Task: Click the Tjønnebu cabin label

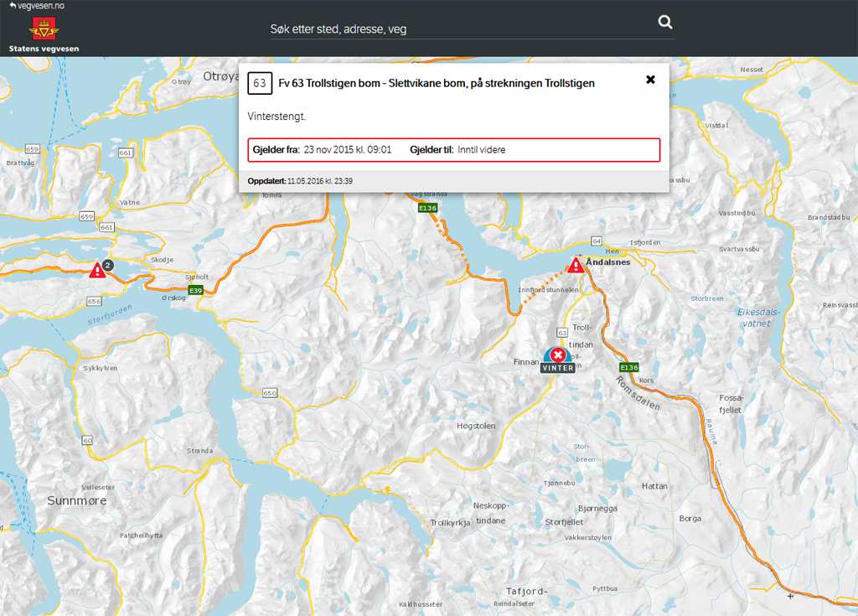Action: tap(559, 483)
